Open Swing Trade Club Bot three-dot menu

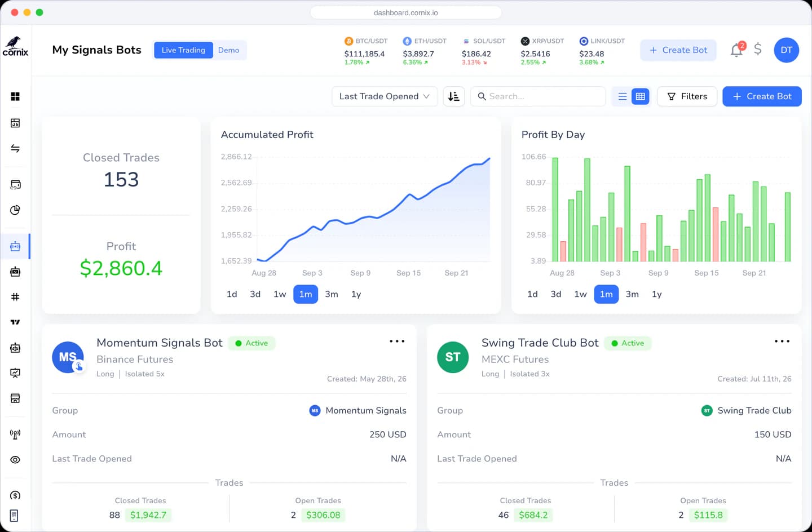782,342
